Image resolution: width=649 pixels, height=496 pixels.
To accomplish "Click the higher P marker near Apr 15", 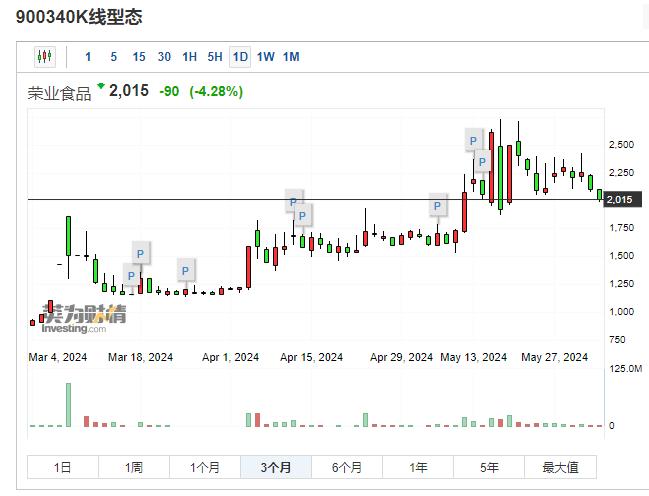I will (x=294, y=201).
